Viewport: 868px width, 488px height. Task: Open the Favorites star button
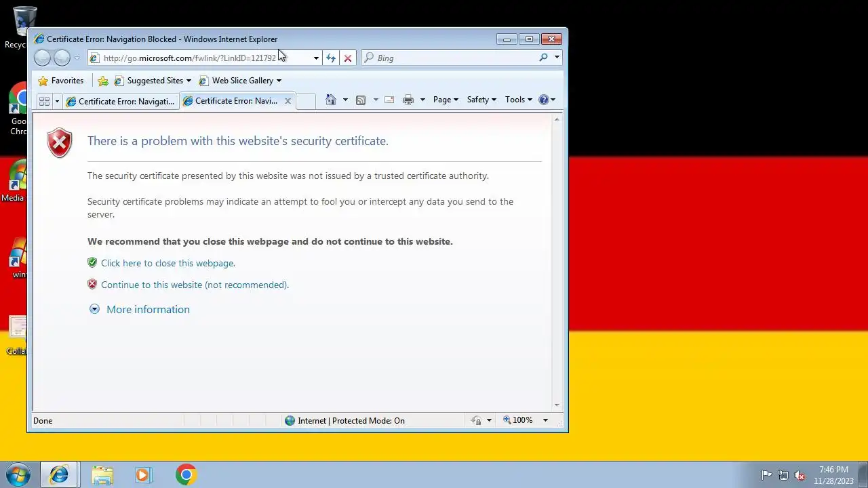(x=61, y=81)
